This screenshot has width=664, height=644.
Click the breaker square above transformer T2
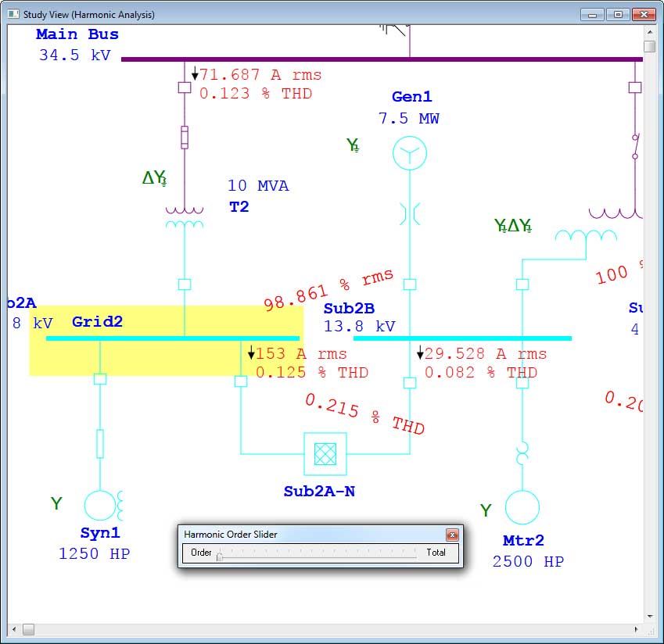184,88
